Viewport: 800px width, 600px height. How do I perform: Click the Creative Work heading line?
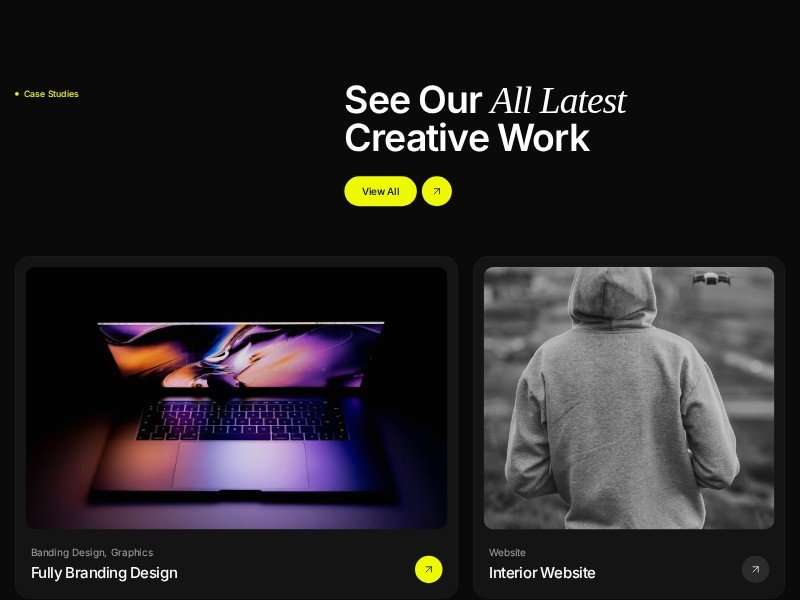coord(467,138)
